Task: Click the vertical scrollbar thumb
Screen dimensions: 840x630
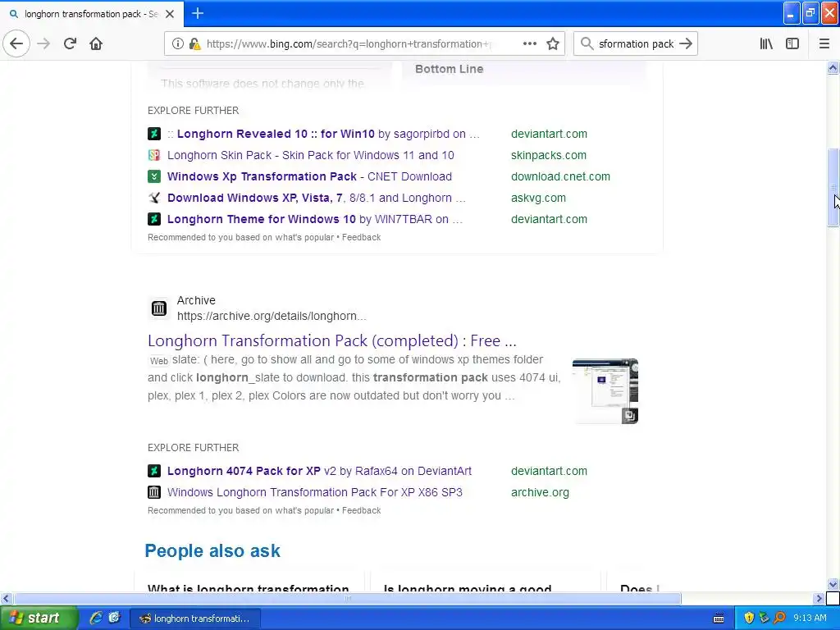Action: pos(833,188)
